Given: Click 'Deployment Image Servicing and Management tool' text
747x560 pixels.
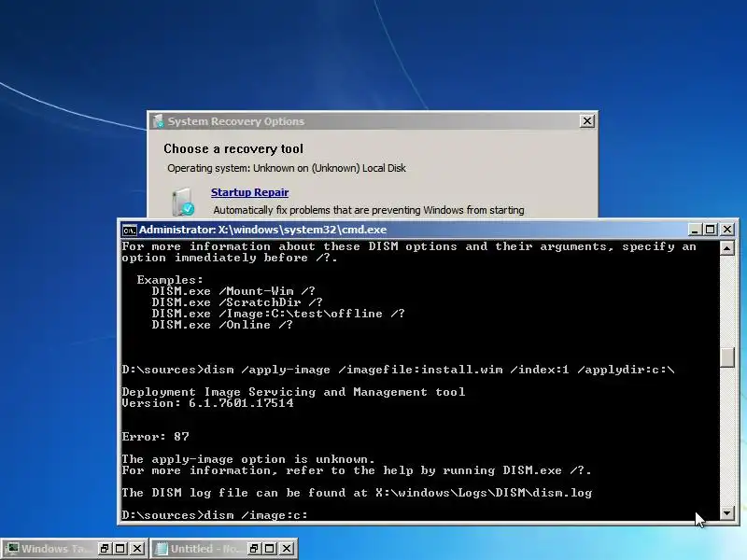Looking at the screenshot, I should tap(293, 392).
